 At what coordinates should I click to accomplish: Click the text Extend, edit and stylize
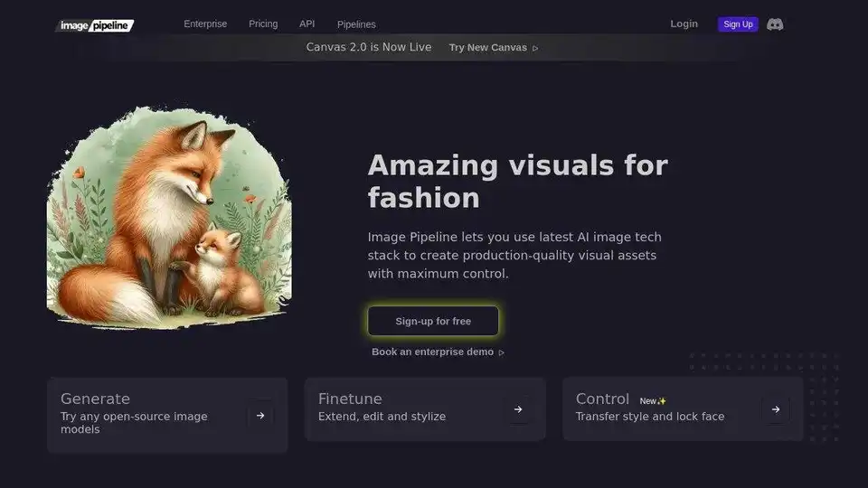[382, 416]
